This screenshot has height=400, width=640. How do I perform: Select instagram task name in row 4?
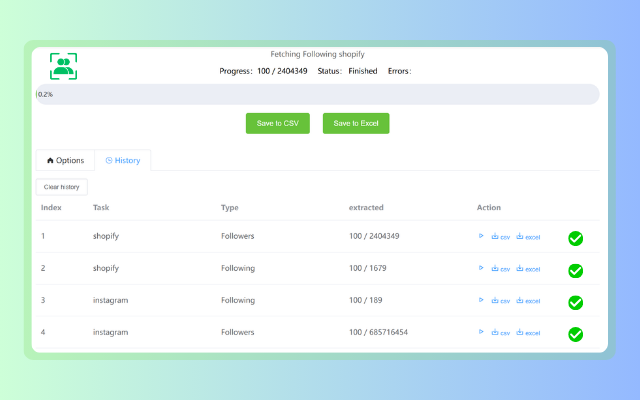pos(110,332)
